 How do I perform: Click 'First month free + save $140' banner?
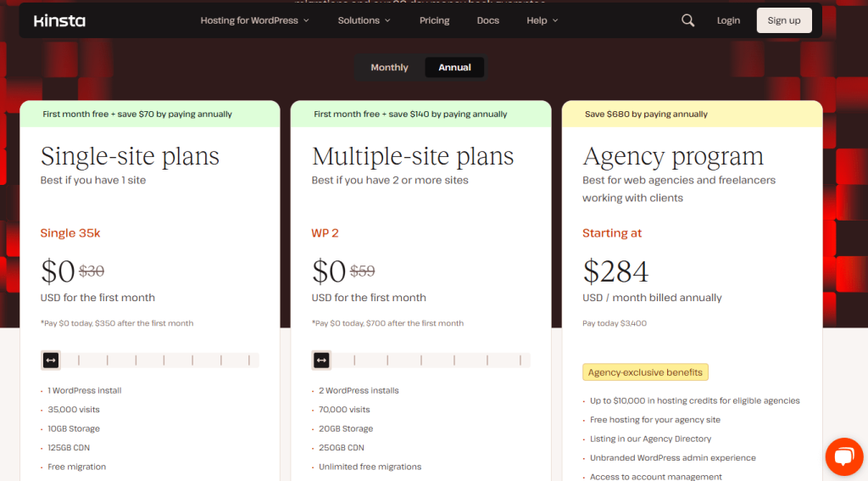[420, 115]
